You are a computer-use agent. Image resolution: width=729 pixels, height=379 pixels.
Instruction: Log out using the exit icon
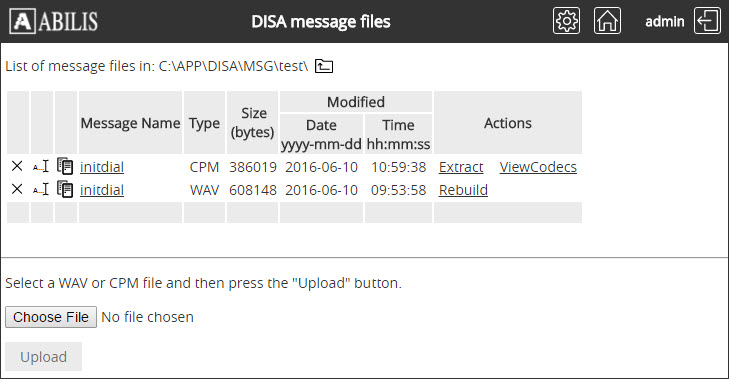707,21
